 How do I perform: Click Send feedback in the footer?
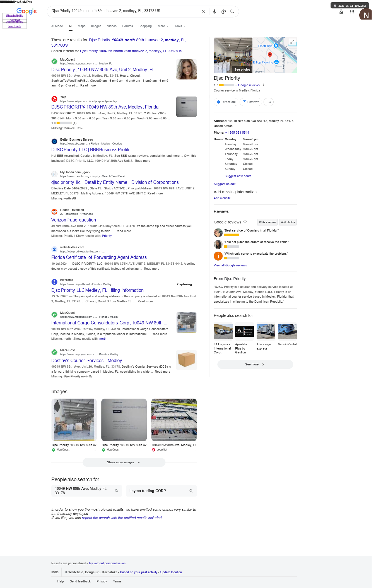(80, 582)
